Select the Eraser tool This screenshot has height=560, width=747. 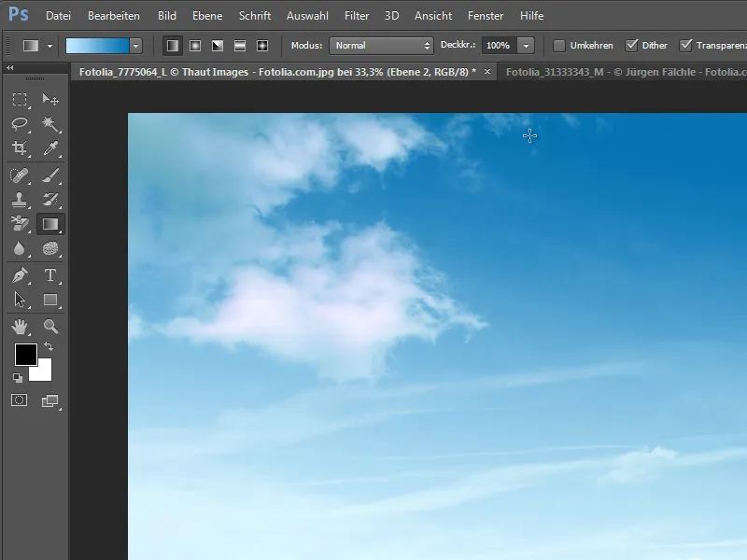20,224
